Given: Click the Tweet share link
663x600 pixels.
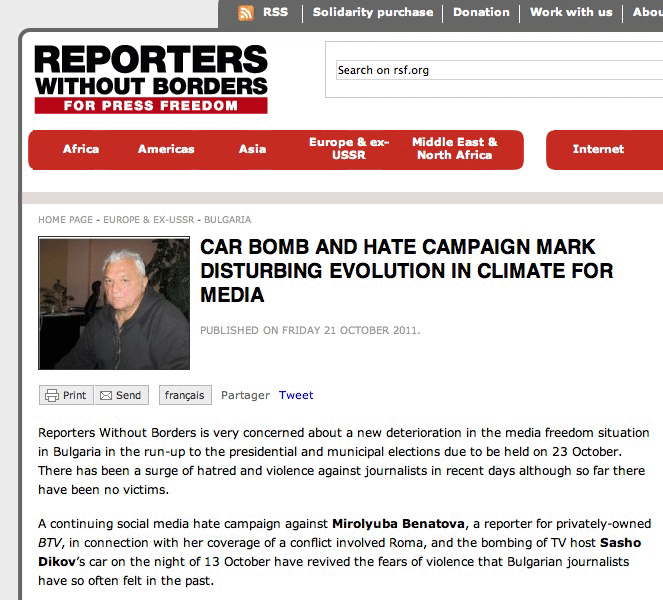Looking at the screenshot, I should pyautogui.click(x=296, y=395).
